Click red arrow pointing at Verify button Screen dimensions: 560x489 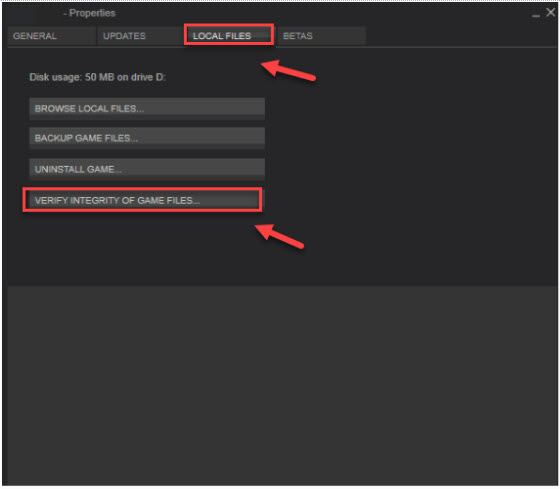coord(279,236)
